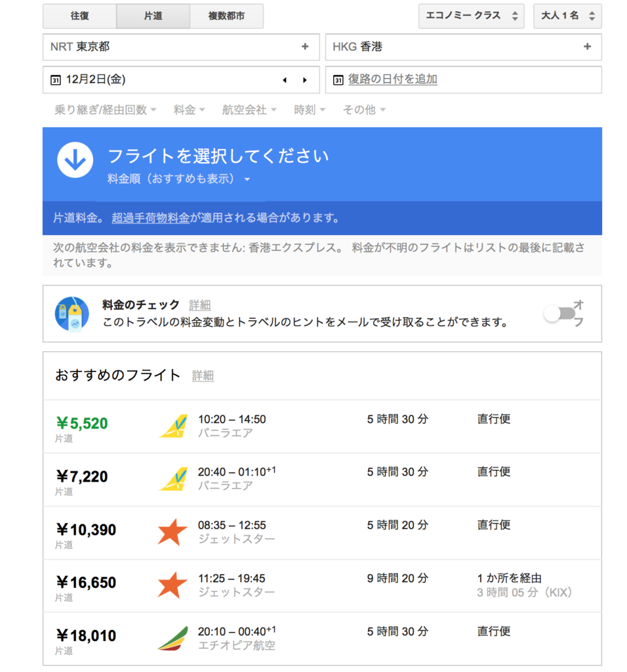This screenshot has height=672, width=627.
Task: Select the ¥7,220 flight price
Action: (82, 476)
